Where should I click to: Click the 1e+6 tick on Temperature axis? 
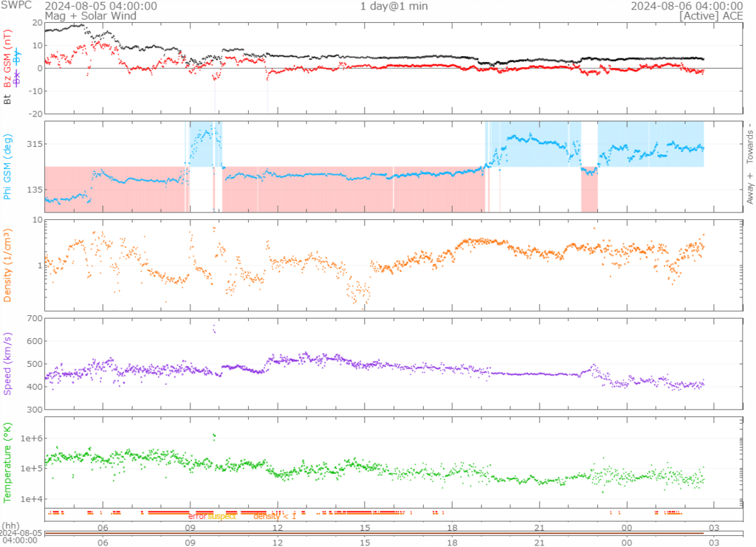pos(31,438)
